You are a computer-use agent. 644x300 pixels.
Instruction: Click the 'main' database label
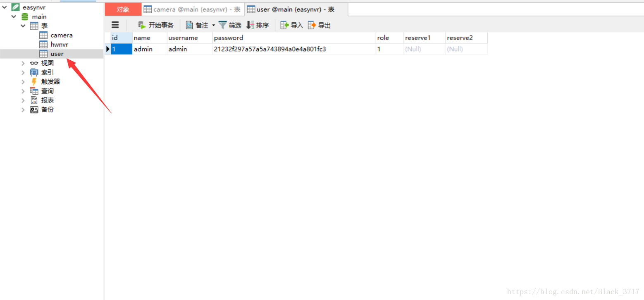39,17
